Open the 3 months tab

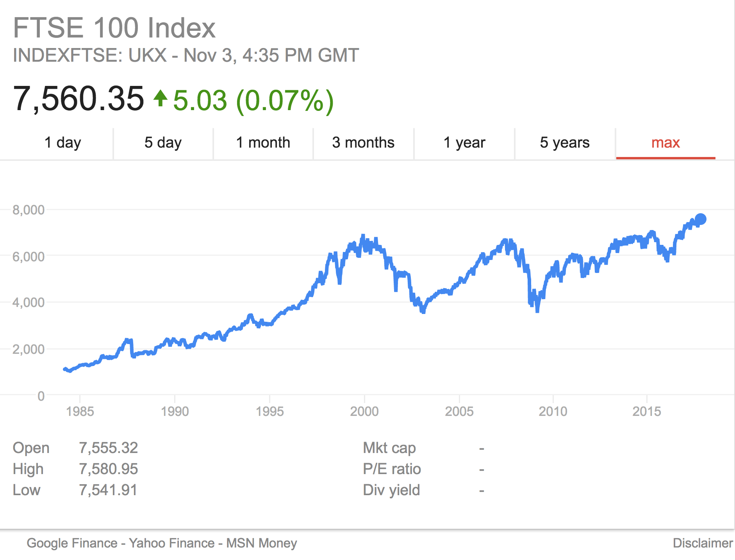[x=363, y=143]
